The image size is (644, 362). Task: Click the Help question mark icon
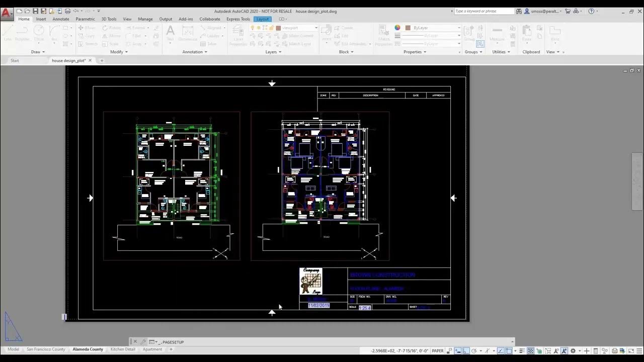pos(591,11)
